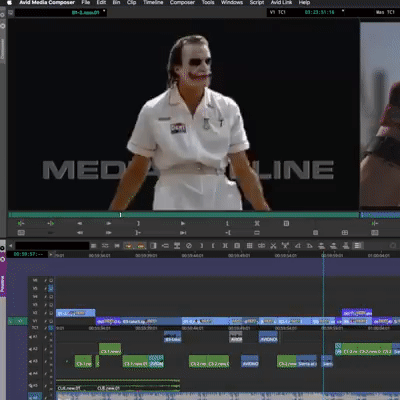Apply Head Fade rising-triangle icon
The image size is (400, 400).
click(x=298, y=246)
